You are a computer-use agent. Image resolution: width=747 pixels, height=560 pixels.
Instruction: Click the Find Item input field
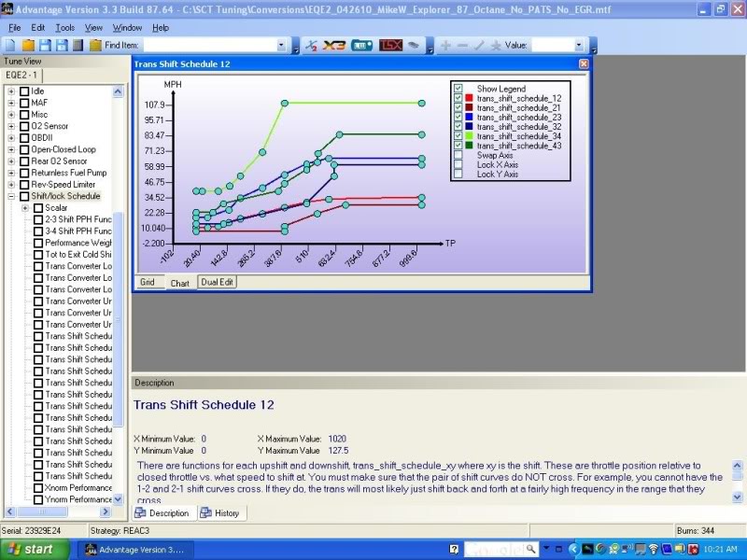pos(209,45)
